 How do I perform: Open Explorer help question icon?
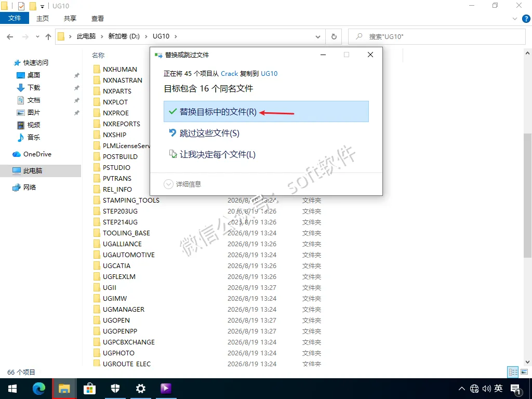(x=526, y=19)
